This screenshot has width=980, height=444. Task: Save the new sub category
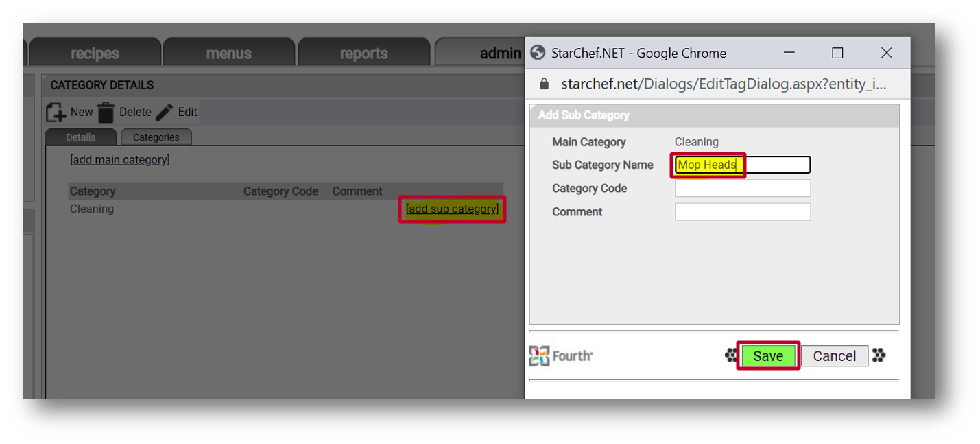[768, 355]
